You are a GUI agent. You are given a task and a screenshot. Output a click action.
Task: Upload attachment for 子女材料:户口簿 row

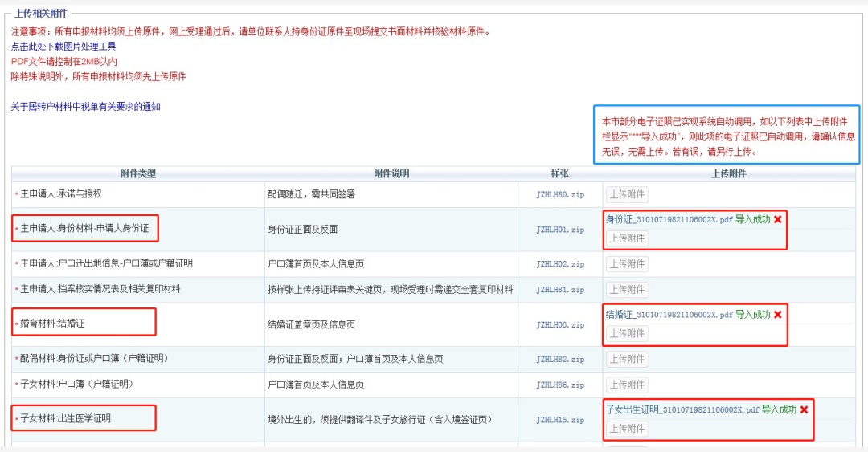[627, 385]
